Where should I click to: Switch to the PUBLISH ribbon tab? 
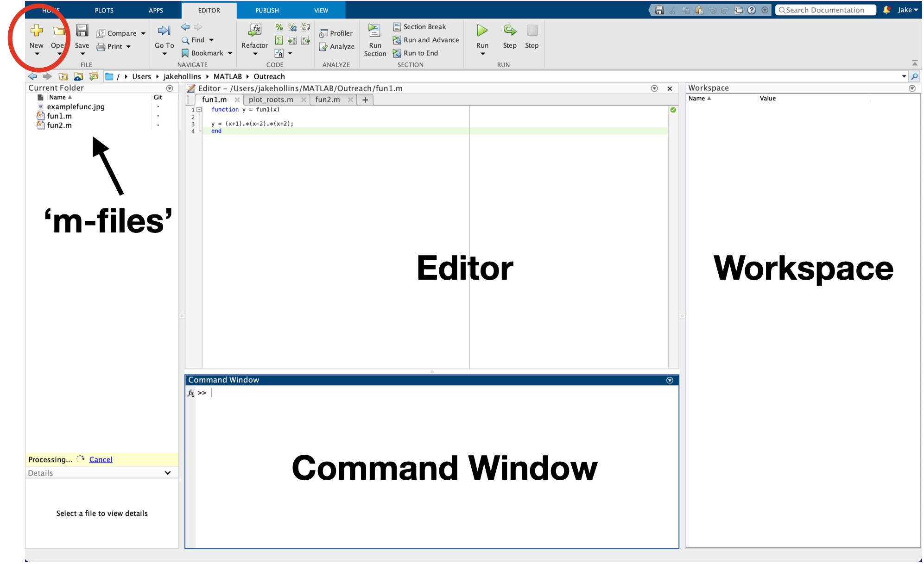pyautogui.click(x=267, y=10)
